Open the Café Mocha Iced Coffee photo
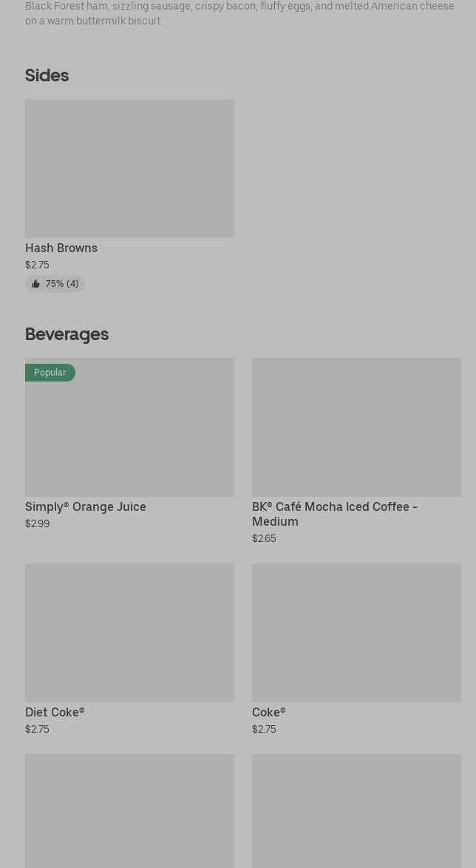 (x=356, y=427)
